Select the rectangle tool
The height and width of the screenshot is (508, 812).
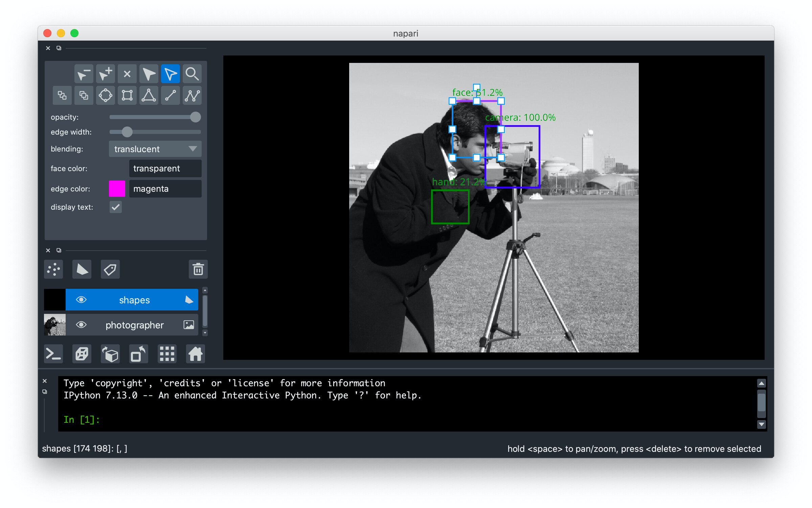pyautogui.click(x=127, y=95)
